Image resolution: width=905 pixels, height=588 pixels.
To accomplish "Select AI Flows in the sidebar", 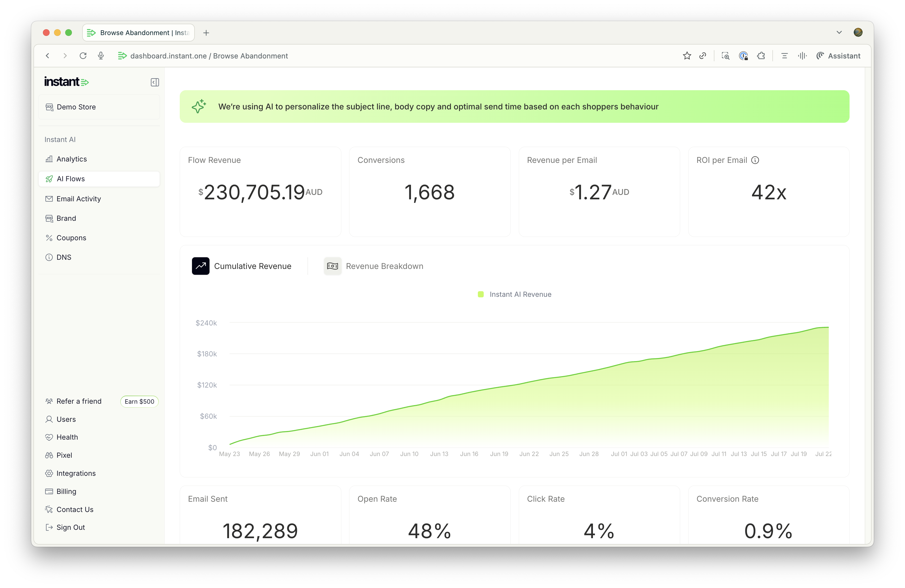I will point(99,179).
